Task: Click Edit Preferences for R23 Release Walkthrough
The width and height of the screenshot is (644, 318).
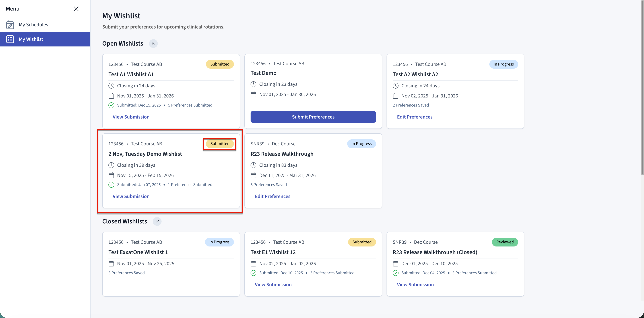Action: coord(273,196)
